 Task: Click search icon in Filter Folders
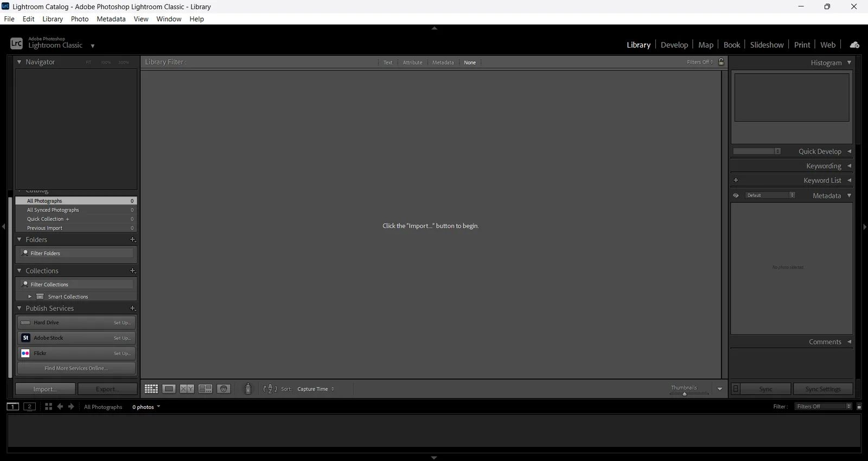coord(25,253)
